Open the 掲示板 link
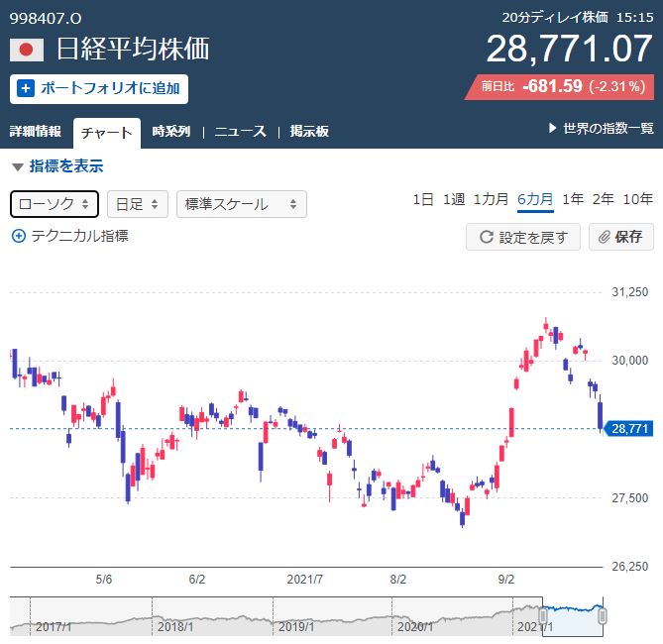The width and height of the screenshot is (663, 644). (309, 132)
